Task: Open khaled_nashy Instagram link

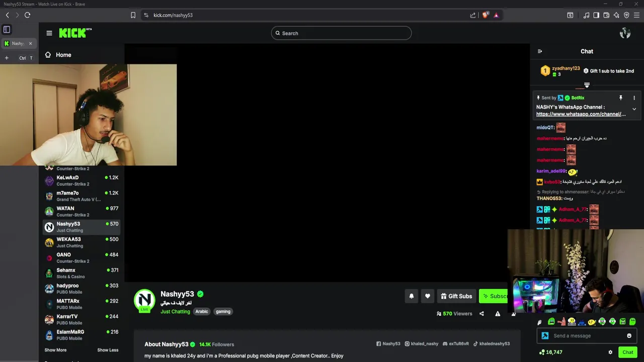Action: 422,344
